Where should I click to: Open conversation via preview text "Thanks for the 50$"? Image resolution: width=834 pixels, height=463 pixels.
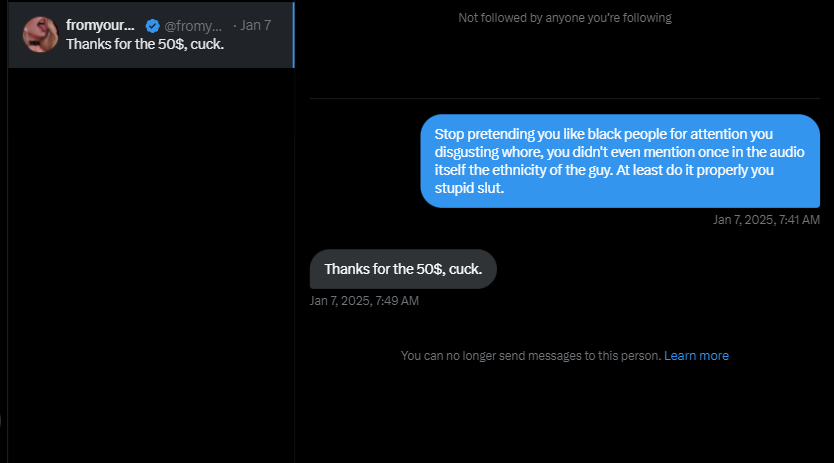[145, 44]
